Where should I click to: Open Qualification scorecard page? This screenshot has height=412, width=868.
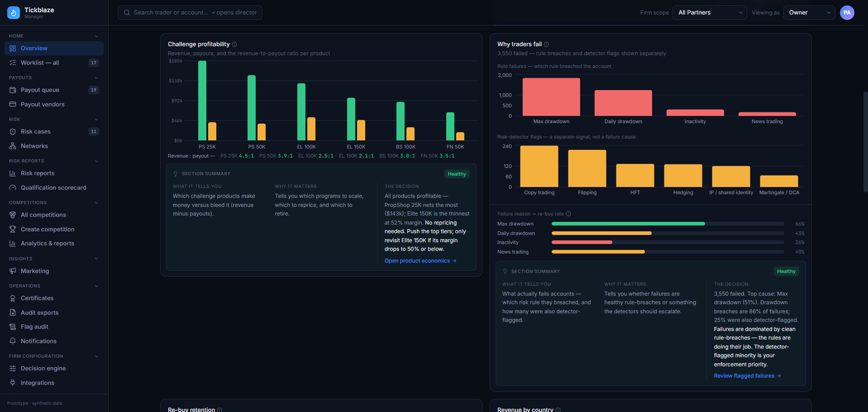pyautogui.click(x=54, y=187)
